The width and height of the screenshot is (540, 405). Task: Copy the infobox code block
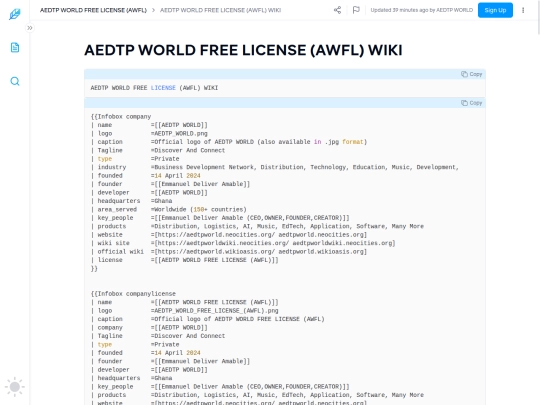coord(471,103)
